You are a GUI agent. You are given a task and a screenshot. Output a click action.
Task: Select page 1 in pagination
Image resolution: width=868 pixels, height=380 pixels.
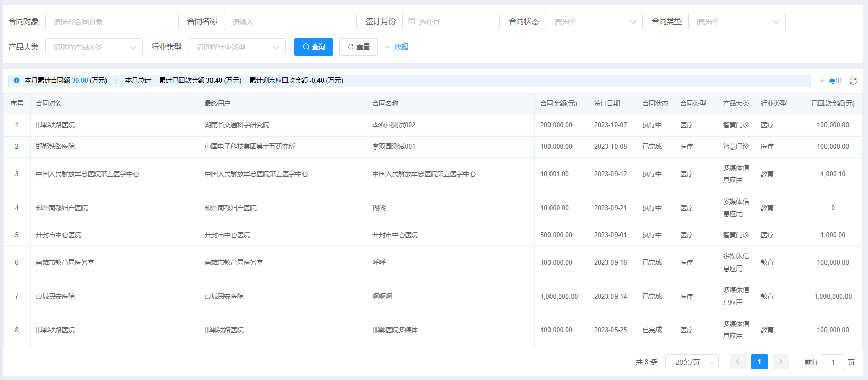coord(759,362)
